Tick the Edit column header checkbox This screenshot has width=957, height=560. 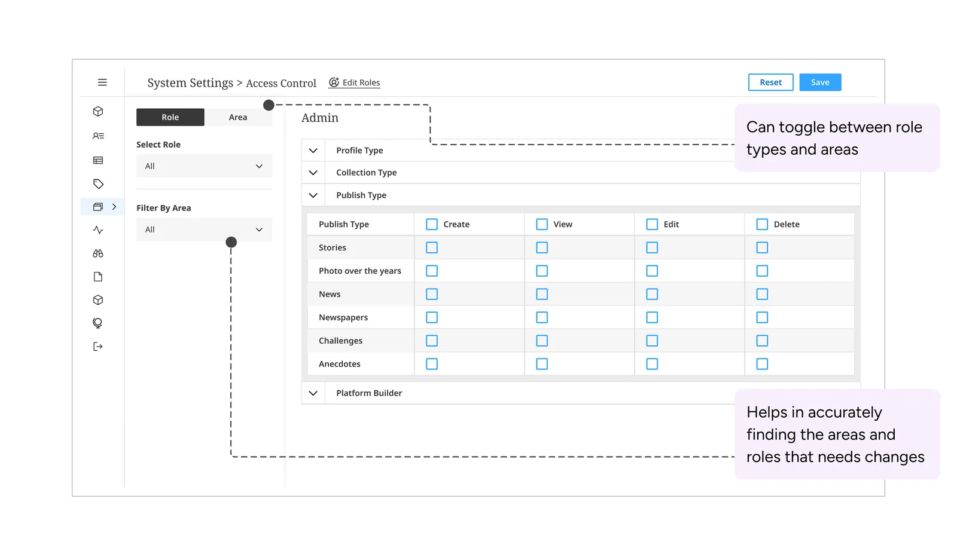point(652,224)
